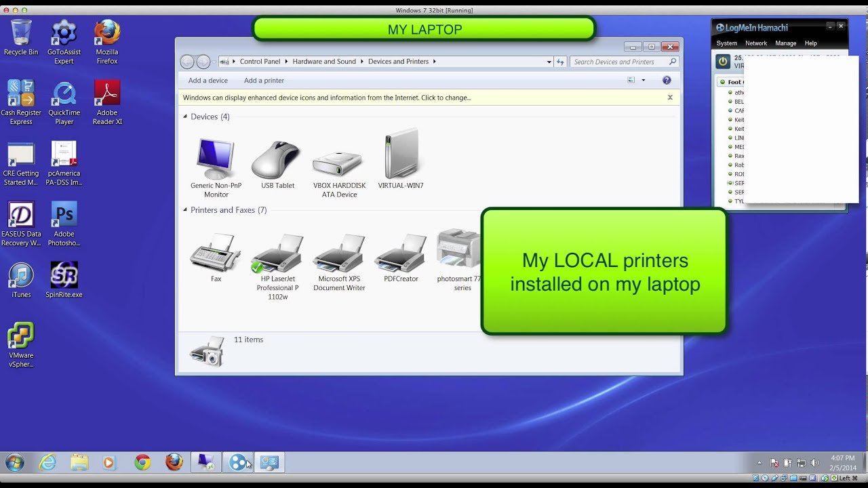Screen dimensions: 868x488
Task: Open EASEUS Data Recovery shortcut
Action: [x=21, y=224]
